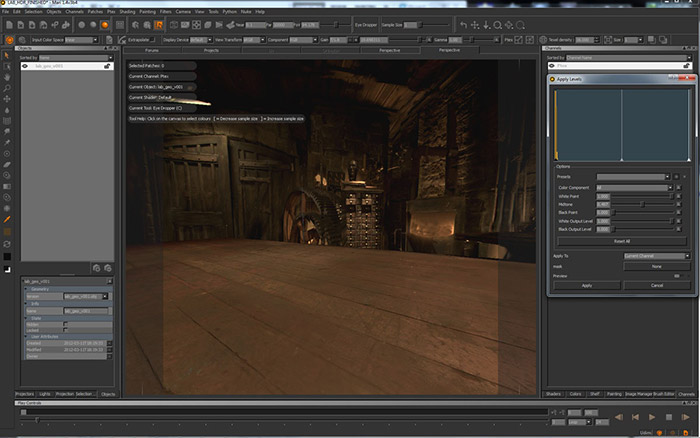Click the Play forward playback button
This screenshot has height=438, width=700.
(652, 417)
